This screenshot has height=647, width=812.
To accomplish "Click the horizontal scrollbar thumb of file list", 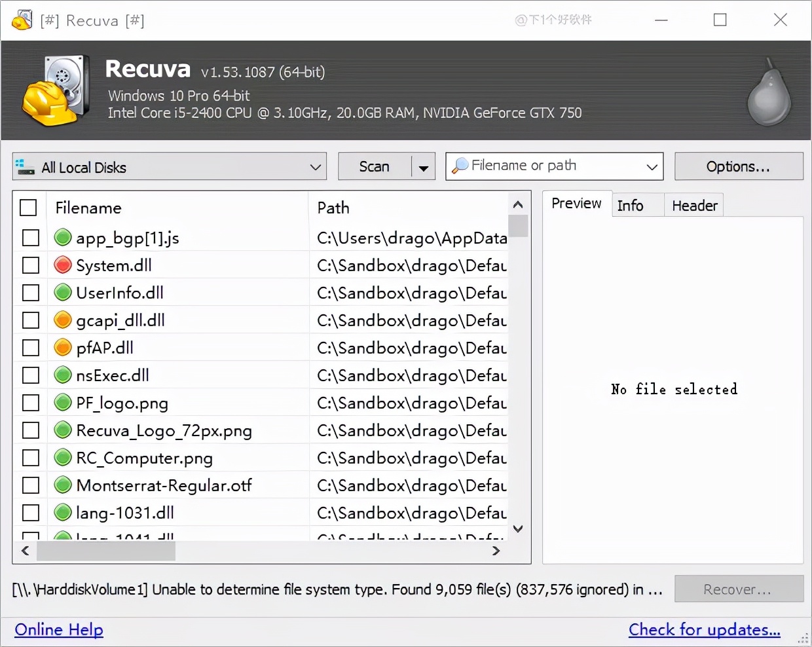I will [x=106, y=551].
